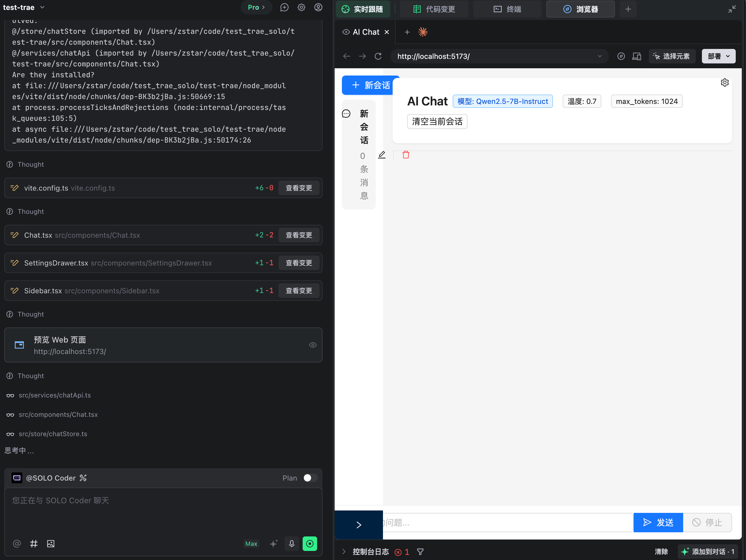746x560 pixels.
Task: Toggle the Plan mode switch
Action: pyautogui.click(x=310, y=478)
